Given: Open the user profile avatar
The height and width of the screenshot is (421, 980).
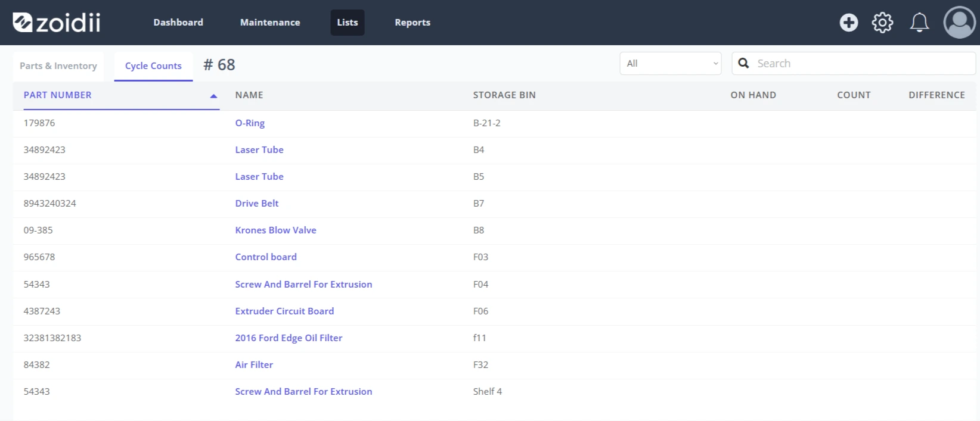Looking at the screenshot, I should click(x=959, y=23).
